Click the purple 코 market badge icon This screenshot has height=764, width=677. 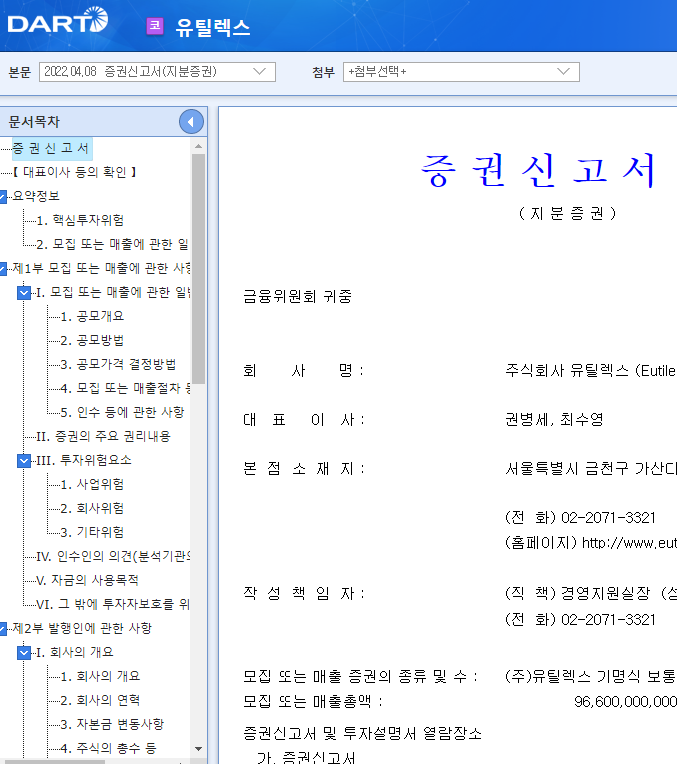coord(155,26)
